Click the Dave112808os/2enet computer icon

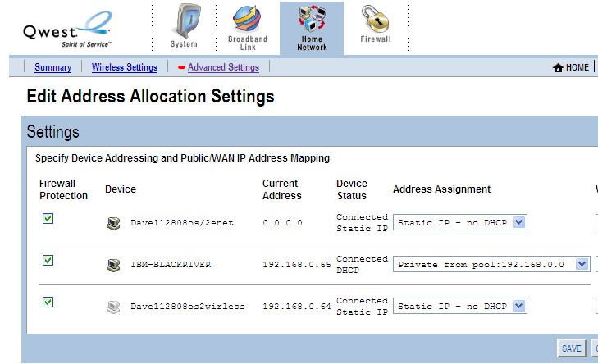pos(113,223)
